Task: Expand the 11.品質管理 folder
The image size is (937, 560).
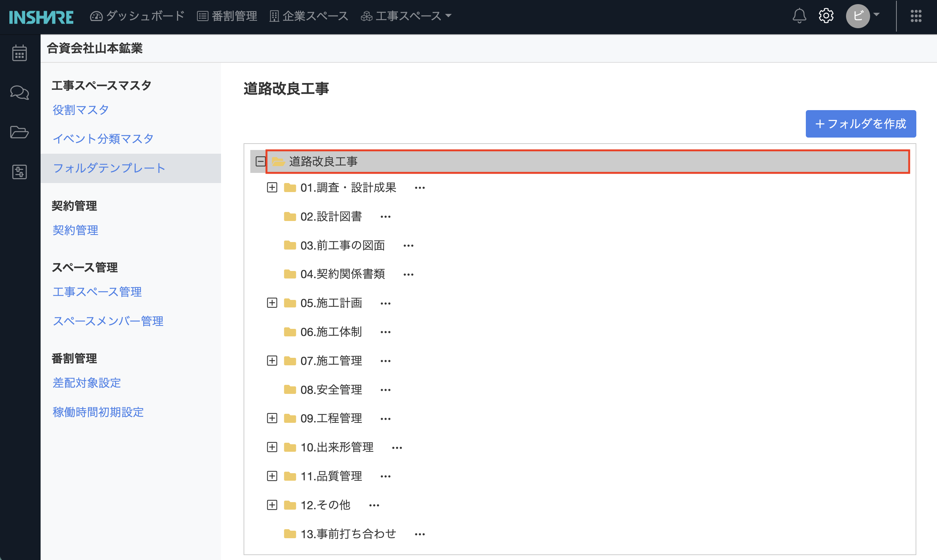Action: coord(272,476)
